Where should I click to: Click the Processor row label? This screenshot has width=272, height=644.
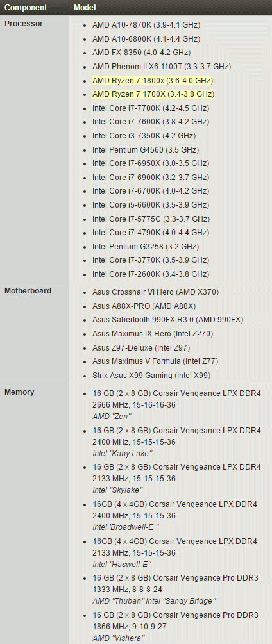click(24, 24)
